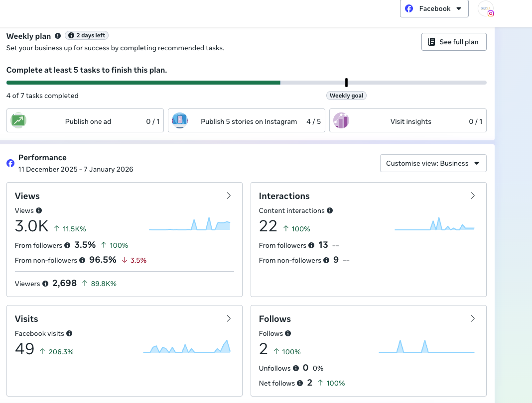The image size is (532, 403).
Task: Click the 11 December 2025 - 7 January 2026 date range
Action: click(76, 169)
